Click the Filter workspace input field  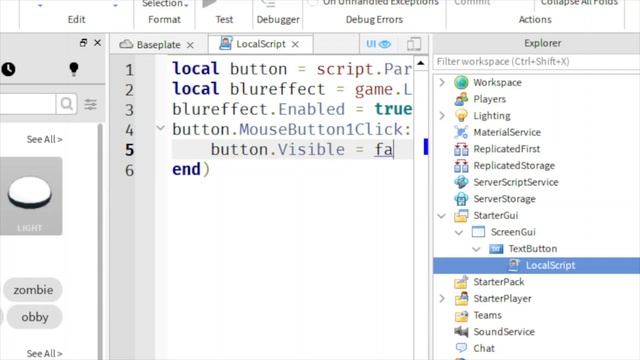click(x=536, y=62)
